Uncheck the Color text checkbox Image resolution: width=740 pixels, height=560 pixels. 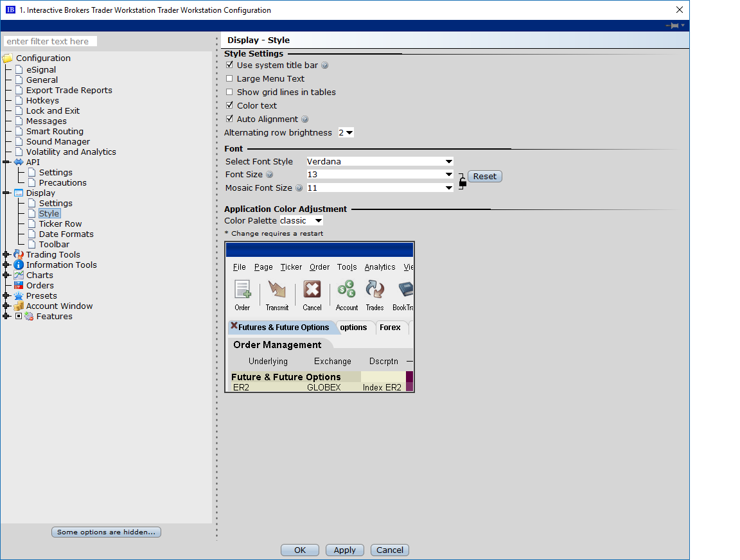tap(229, 106)
